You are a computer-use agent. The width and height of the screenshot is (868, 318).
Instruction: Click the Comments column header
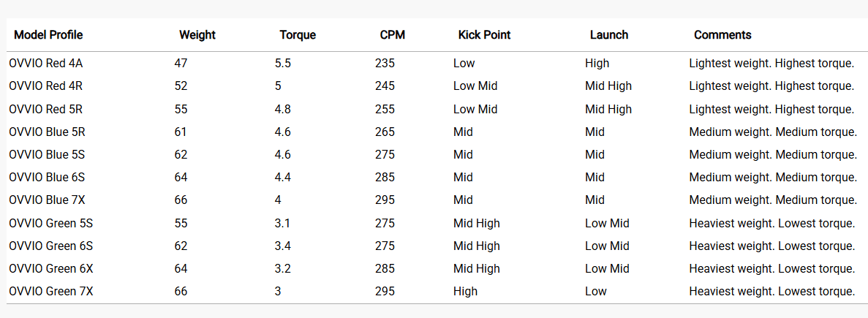point(722,35)
